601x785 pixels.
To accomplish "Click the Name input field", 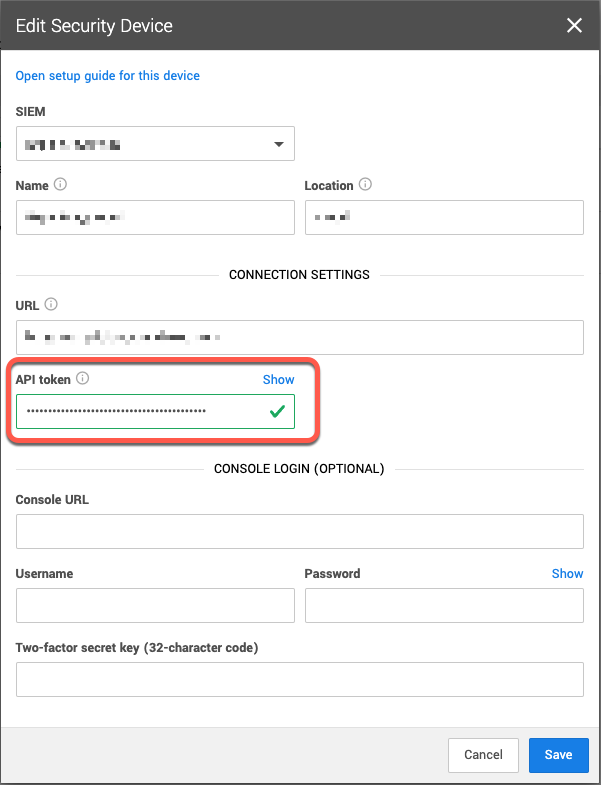I will [x=155, y=217].
